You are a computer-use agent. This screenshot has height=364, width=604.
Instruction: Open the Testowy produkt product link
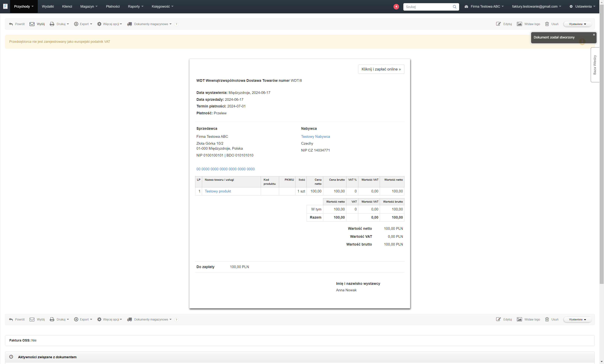pyautogui.click(x=218, y=191)
